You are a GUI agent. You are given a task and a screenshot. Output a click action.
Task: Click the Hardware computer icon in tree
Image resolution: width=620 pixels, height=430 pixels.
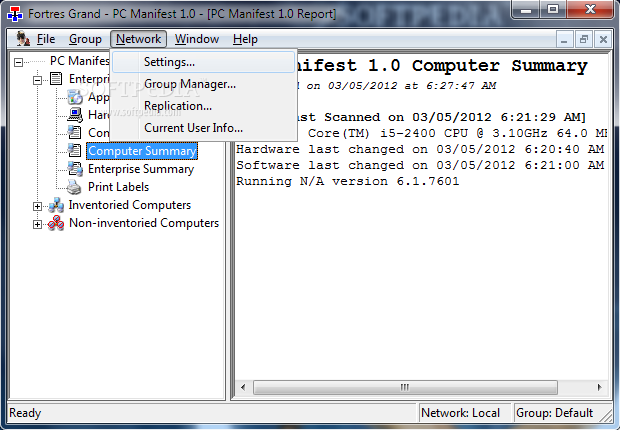75,115
